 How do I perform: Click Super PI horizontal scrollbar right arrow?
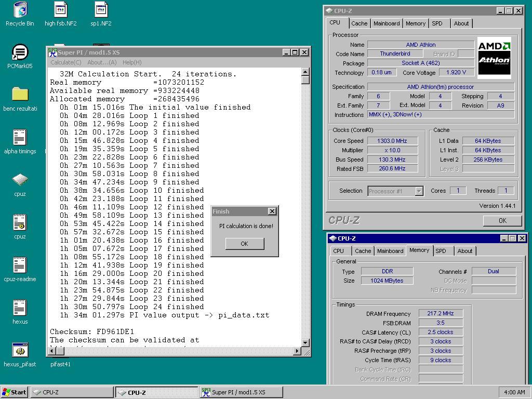[297, 351]
